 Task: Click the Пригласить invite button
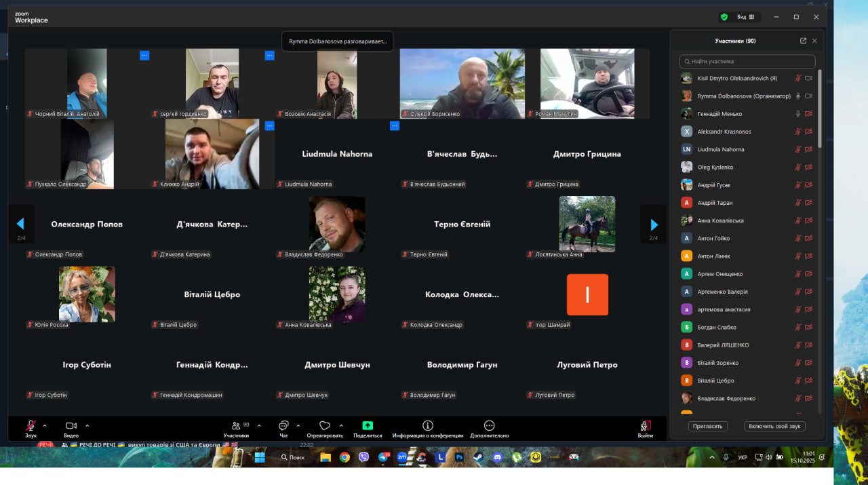[707, 426]
